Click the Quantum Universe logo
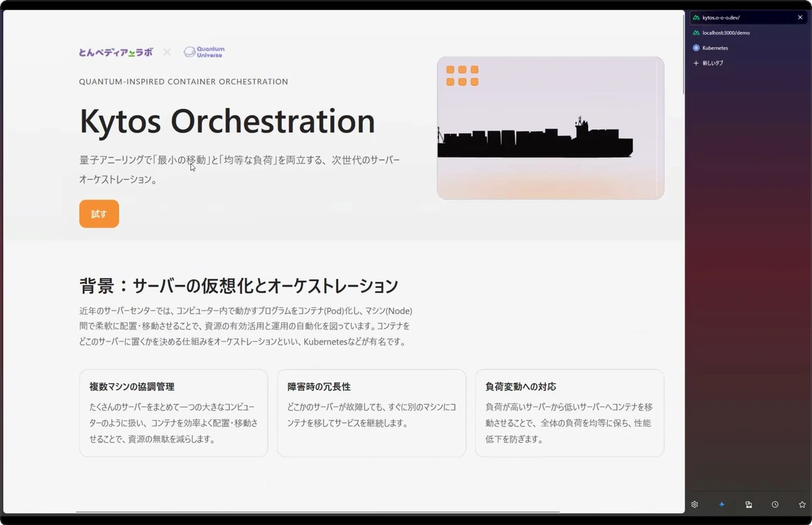Viewport: 812px width, 525px height. (x=203, y=51)
